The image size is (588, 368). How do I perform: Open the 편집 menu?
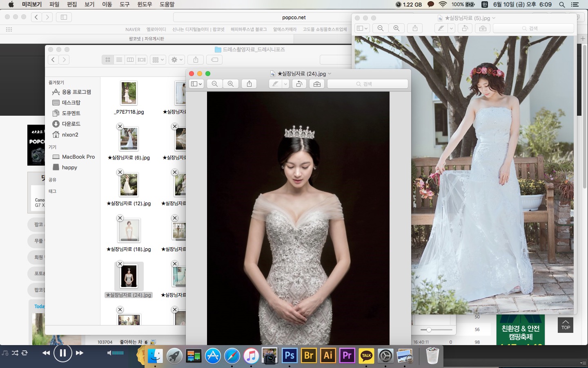point(72,4)
